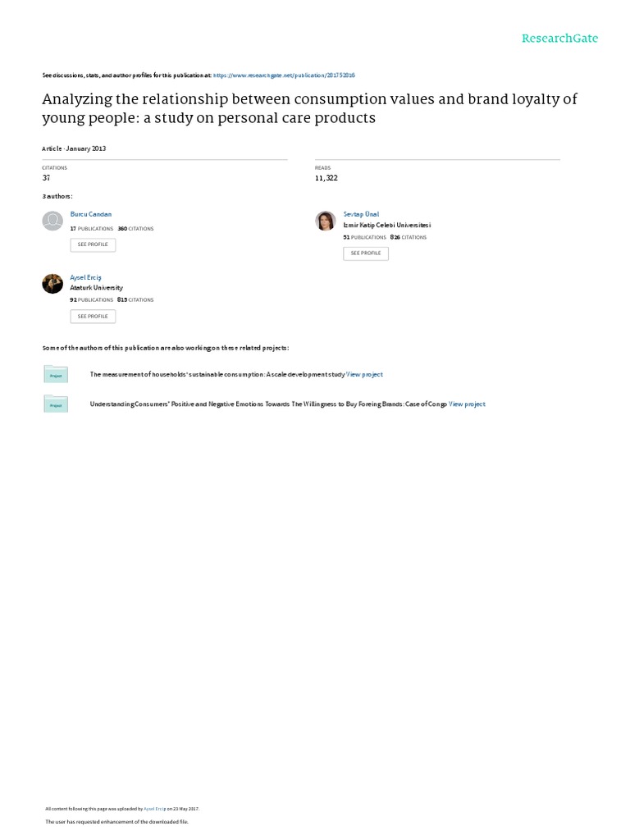Click the article title heading
This screenshot has width=630, height=840.
click(309, 108)
